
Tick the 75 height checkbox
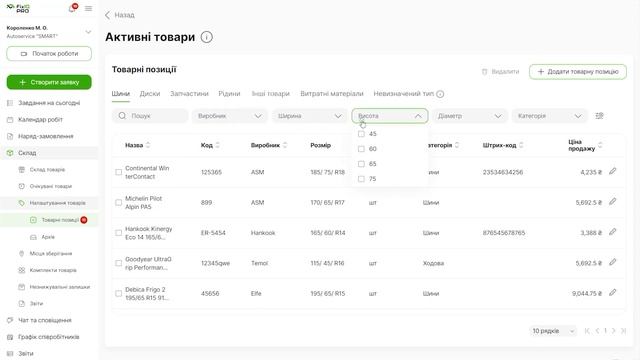361,179
